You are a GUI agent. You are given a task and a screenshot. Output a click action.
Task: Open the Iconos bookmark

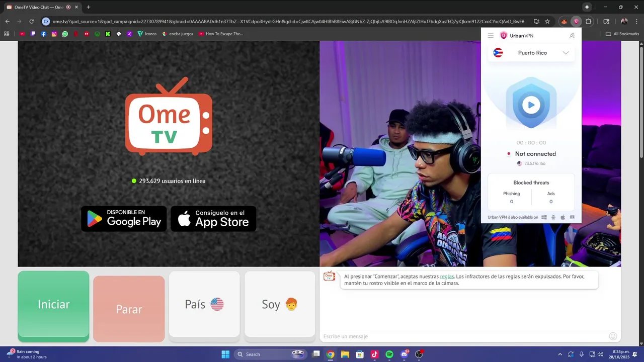[x=147, y=34]
